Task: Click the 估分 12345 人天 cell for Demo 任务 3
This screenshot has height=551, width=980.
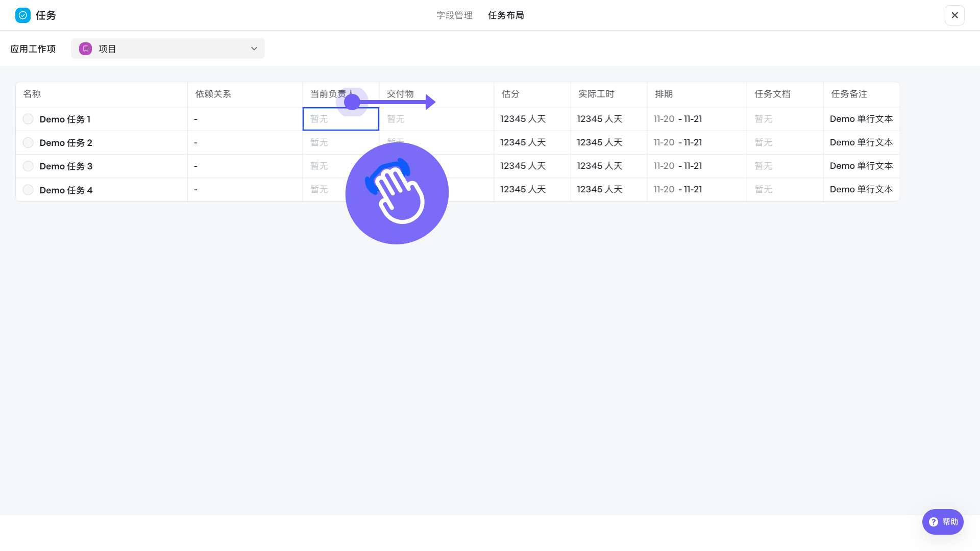Action: (532, 166)
